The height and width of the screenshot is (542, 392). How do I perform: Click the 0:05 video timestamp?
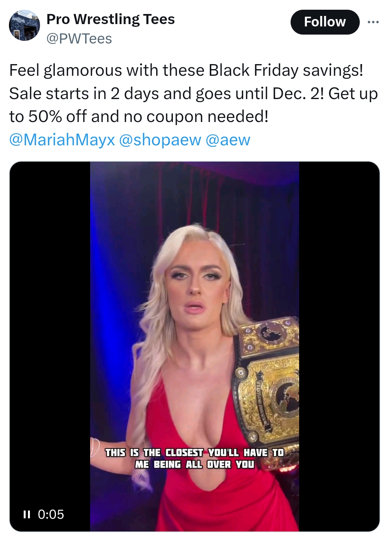(x=51, y=514)
